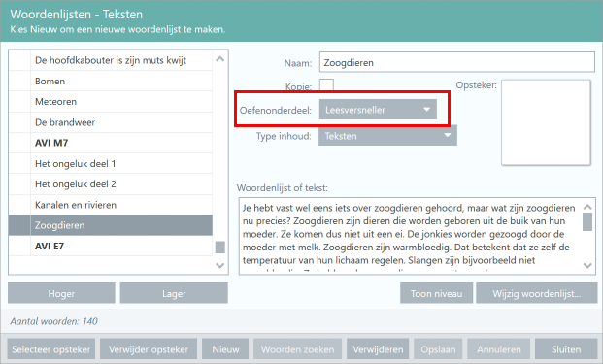Click the Toon niveau button
603x364 pixels.
click(437, 293)
